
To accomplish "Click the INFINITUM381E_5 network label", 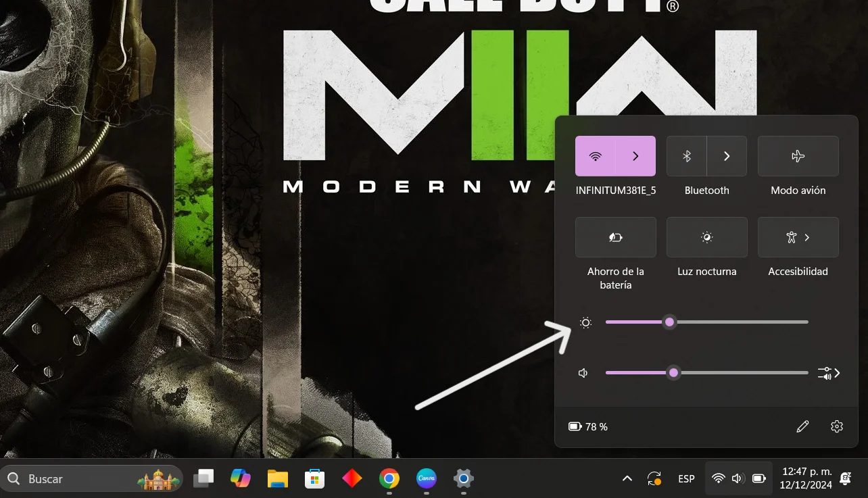I will pyautogui.click(x=616, y=191).
